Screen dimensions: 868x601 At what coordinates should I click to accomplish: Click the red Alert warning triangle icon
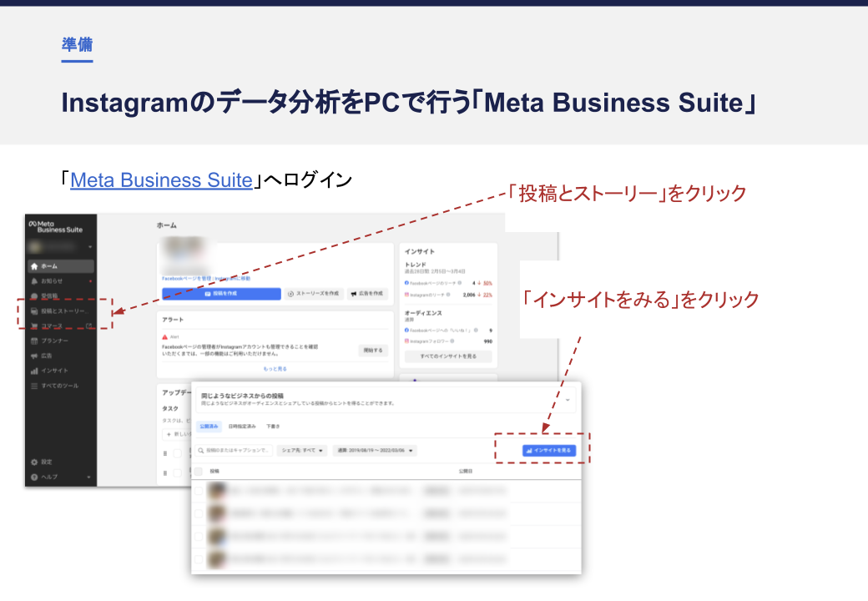pos(165,336)
